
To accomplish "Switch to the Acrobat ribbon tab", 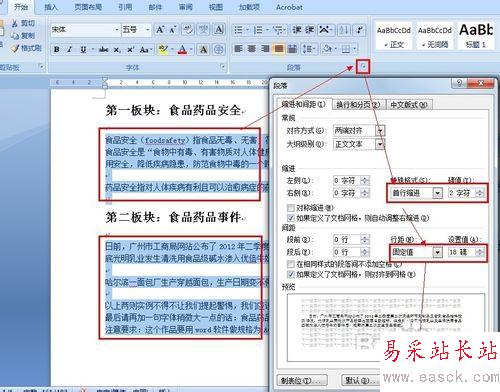I will [289, 7].
